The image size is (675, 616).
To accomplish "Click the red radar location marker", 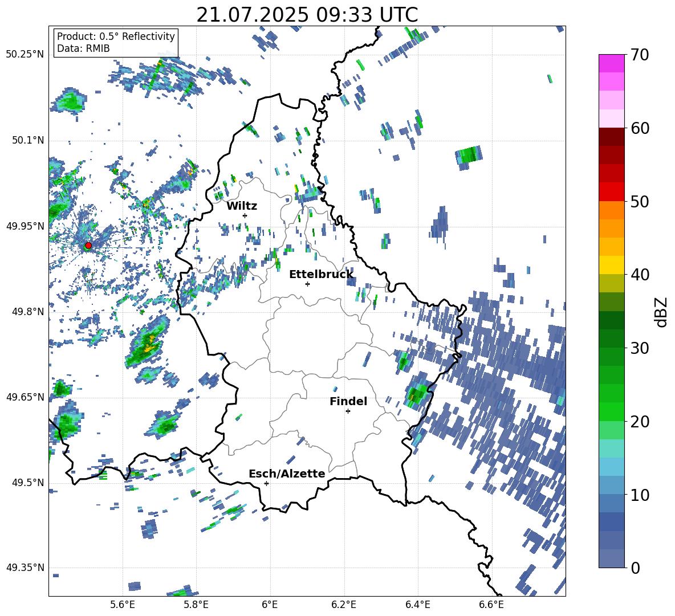I will (x=88, y=246).
